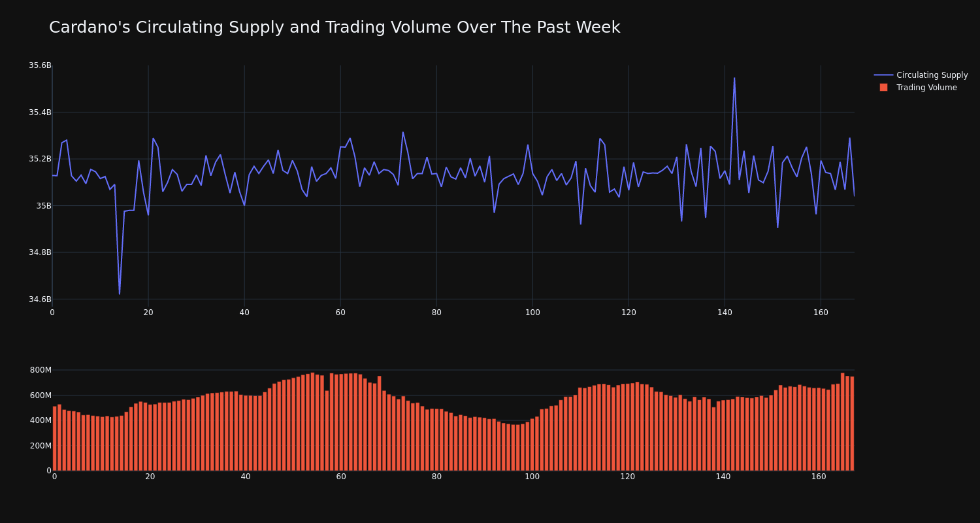This screenshot has height=523, width=980.
Task: Click the last trading volume bar
Action: [x=852, y=423]
